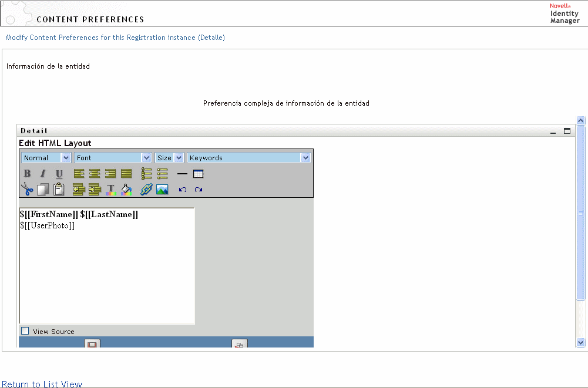Image resolution: width=588 pixels, height=388 pixels.
Task: Click the $[[FirstName]] $[[LastName]] line
Action: [x=79, y=214]
